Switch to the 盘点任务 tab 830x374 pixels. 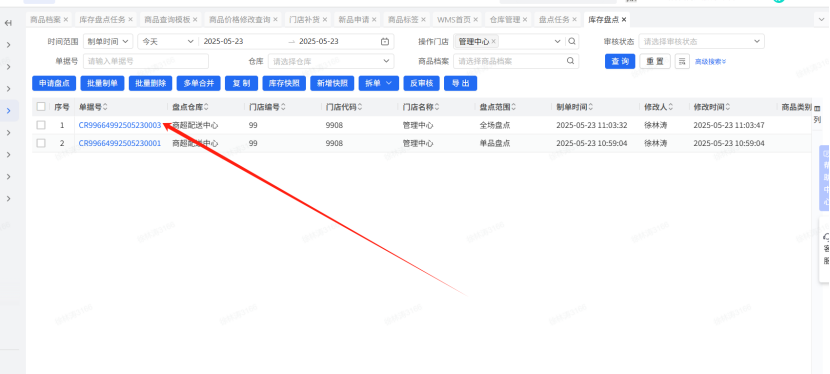coord(554,20)
